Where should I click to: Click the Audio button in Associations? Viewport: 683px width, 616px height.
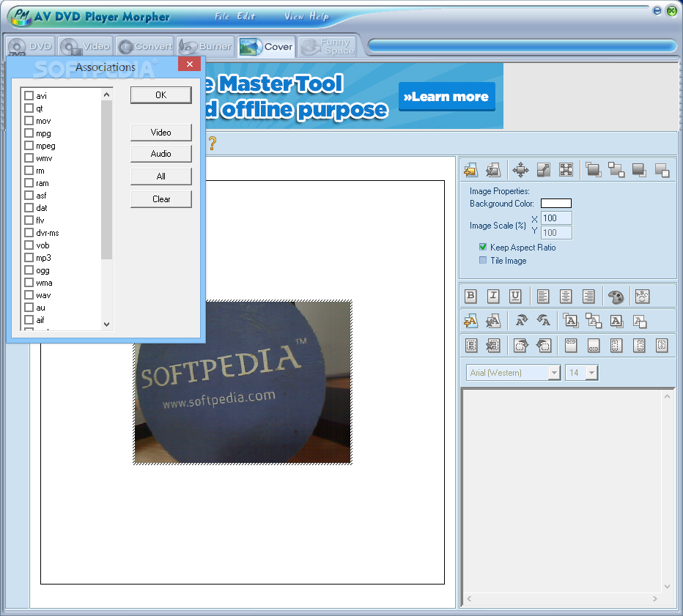pos(160,154)
